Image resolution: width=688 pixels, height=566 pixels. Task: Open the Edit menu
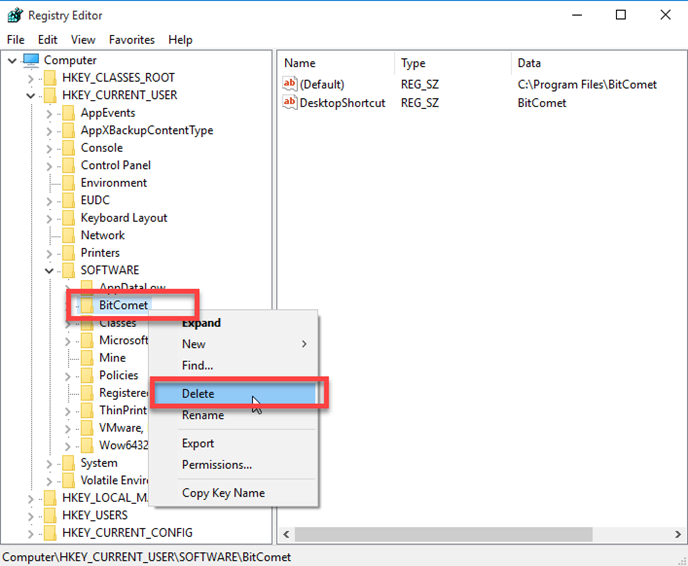pyautogui.click(x=47, y=40)
